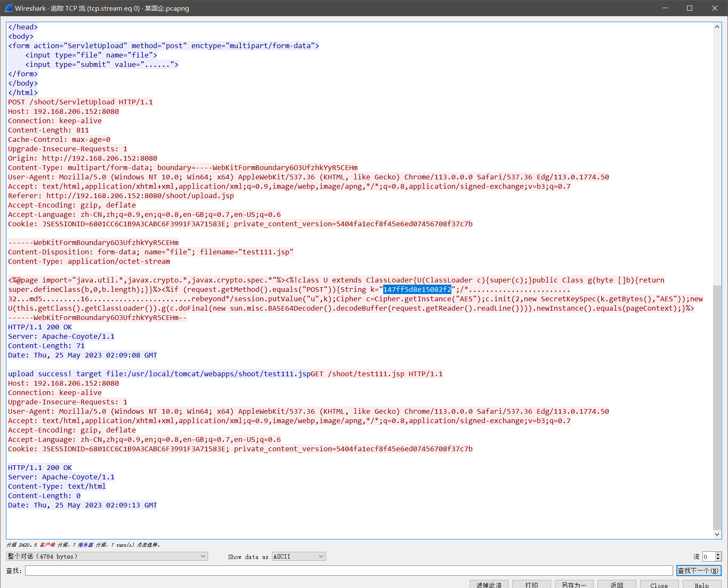Click the Referer URL line in the stream

click(x=121, y=196)
